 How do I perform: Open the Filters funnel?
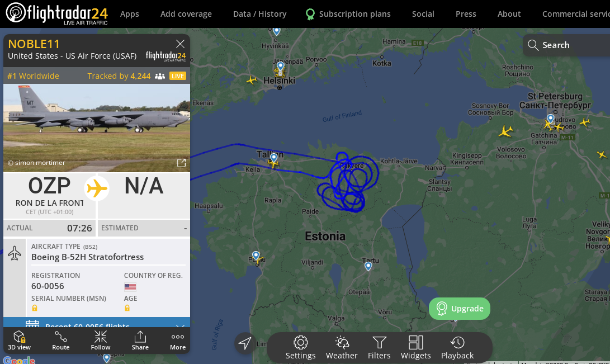(x=379, y=348)
